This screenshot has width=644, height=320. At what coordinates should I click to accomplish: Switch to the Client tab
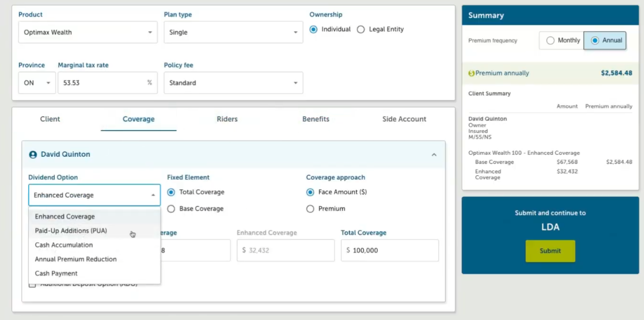coord(50,119)
